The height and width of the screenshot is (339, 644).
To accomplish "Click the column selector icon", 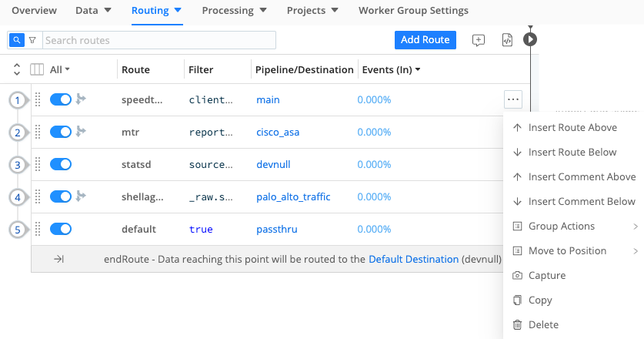I will [x=37, y=69].
